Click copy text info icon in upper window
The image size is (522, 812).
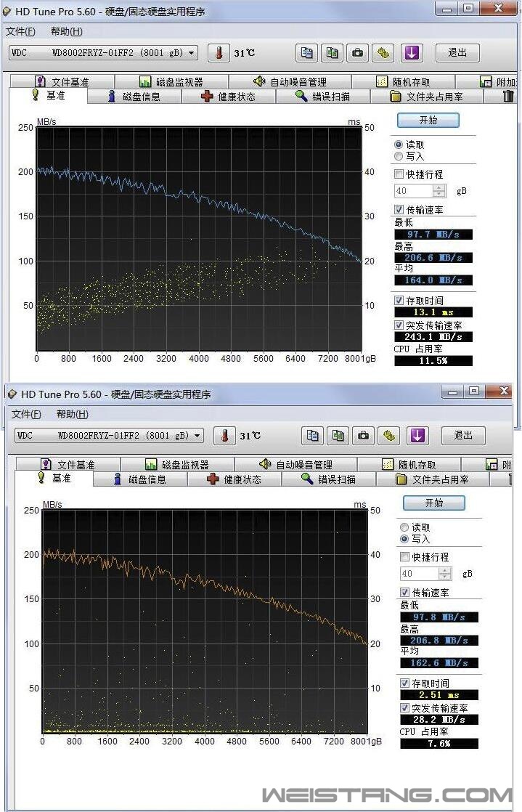[306, 53]
